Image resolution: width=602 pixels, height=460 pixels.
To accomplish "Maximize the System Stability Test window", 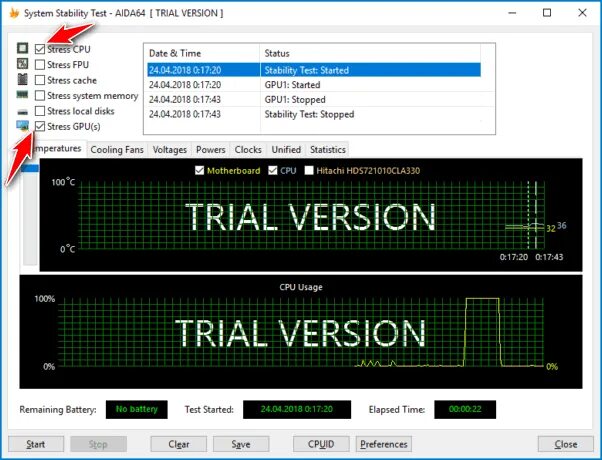I will pos(547,13).
